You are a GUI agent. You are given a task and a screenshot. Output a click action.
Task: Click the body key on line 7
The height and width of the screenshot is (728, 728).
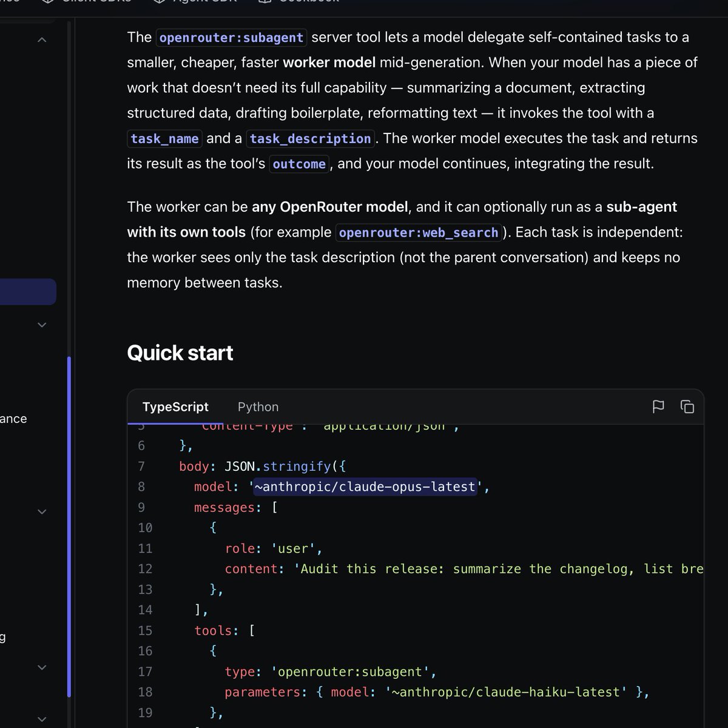[x=194, y=467]
